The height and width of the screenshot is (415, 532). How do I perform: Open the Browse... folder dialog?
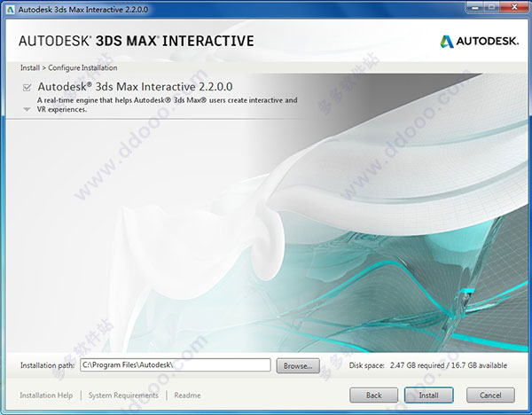click(298, 366)
